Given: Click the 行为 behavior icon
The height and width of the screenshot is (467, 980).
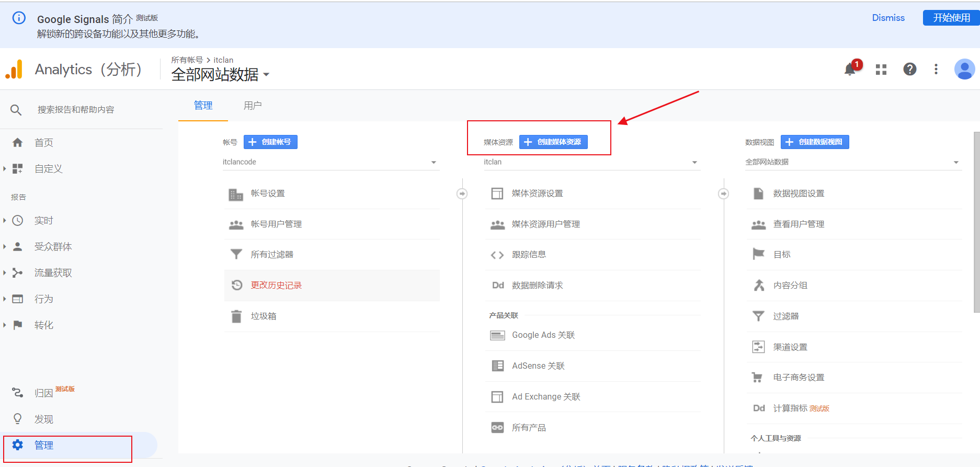Looking at the screenshot, I should click(18, 299).
